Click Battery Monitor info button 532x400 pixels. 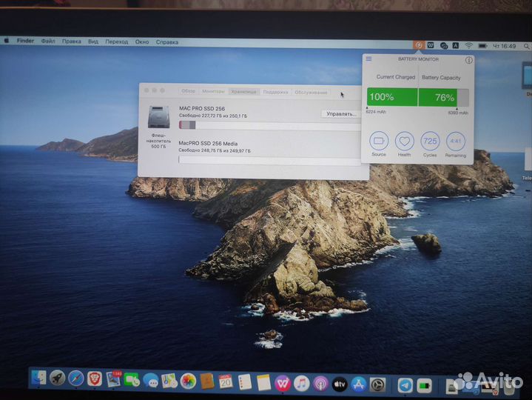tap(469, 60)
